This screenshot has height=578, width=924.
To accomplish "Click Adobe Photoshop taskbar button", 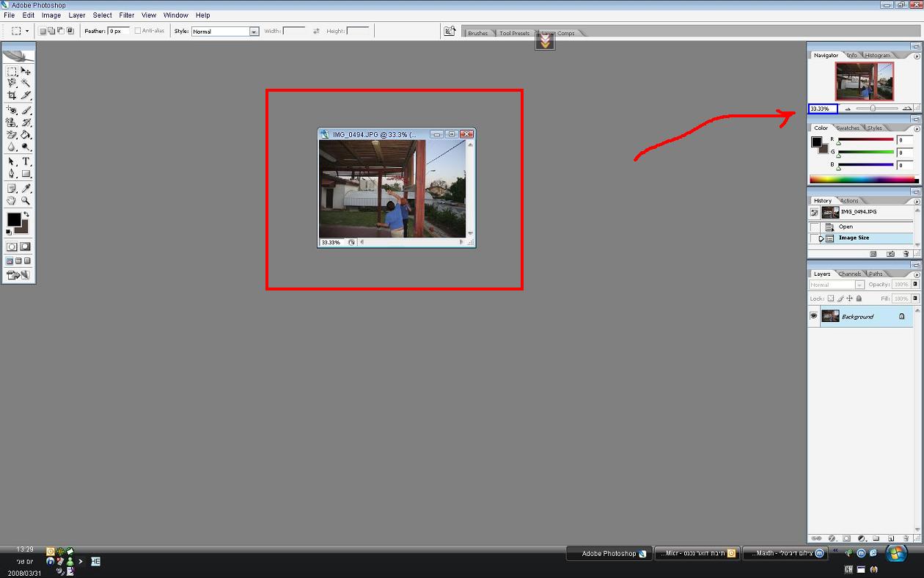I will [609, 554].
